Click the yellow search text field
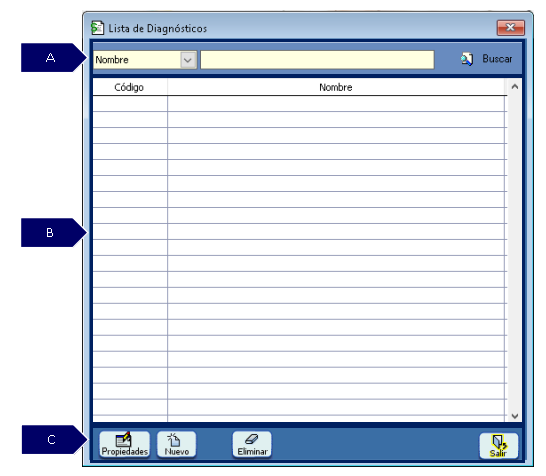This screenshot has height=476, width=546. point(317,60)
